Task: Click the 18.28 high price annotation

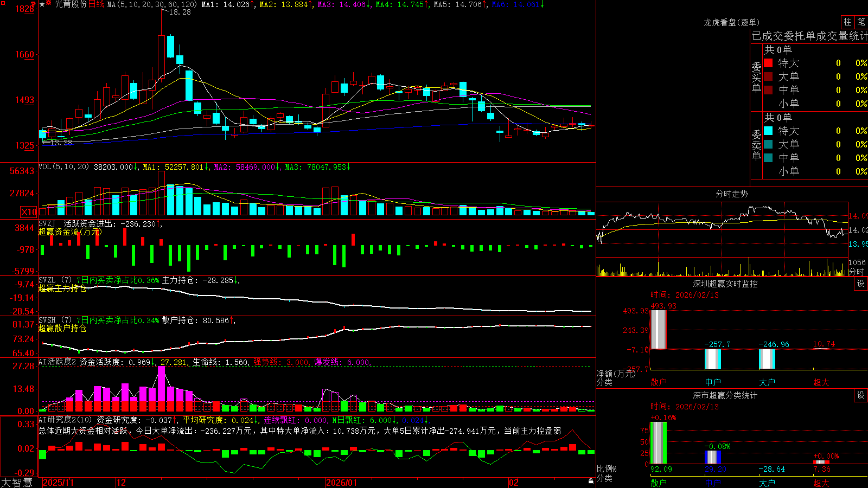Action: tap(180, 12)
